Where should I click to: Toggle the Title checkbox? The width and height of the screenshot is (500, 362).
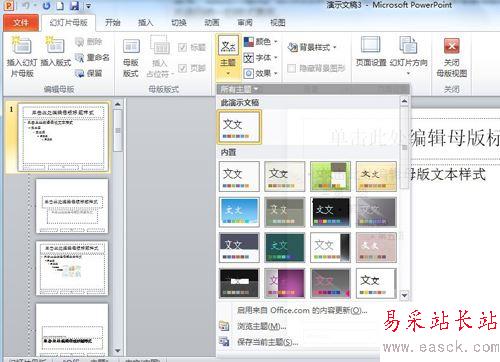click(x=182, y=48)
